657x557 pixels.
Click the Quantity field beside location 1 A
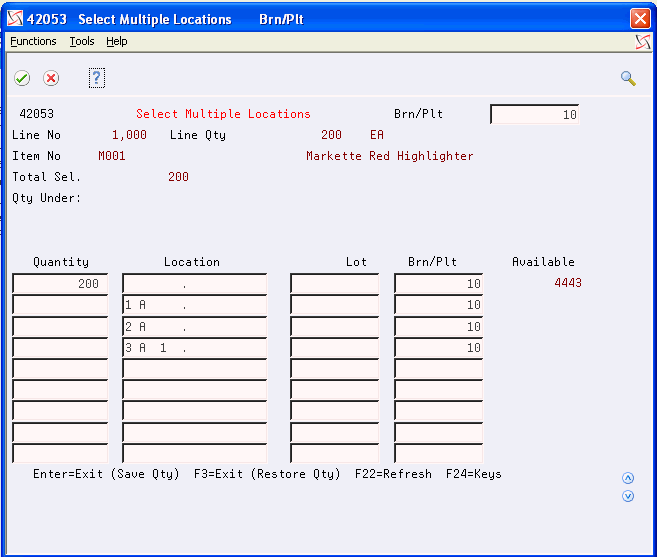60,305
